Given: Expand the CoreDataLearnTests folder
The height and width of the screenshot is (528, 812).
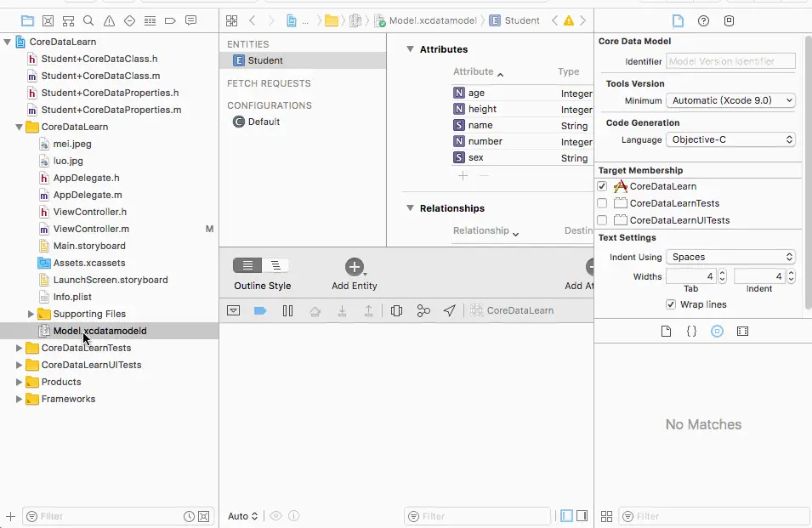Looking at the screenshot, I should coord(19,348).
